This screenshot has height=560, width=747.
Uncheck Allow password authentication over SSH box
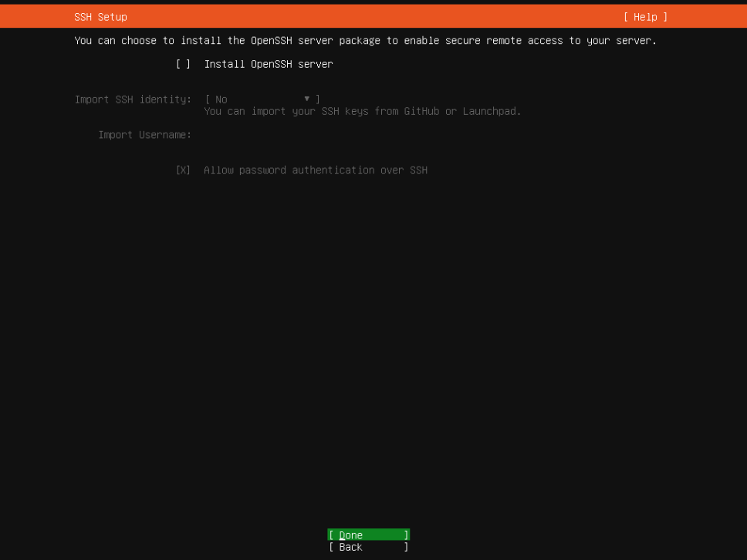pos(183,170)
